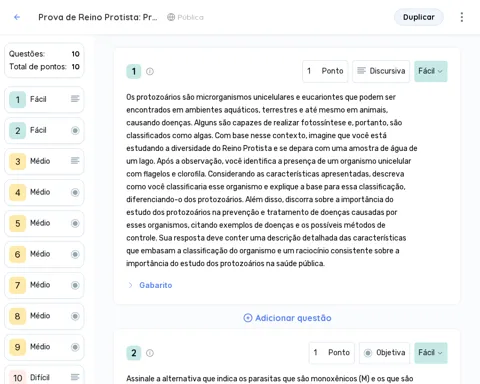Click the discursive lines icon in sidebar row 1
The width and height of the screenshot is (480, 384).
(75, 99)
